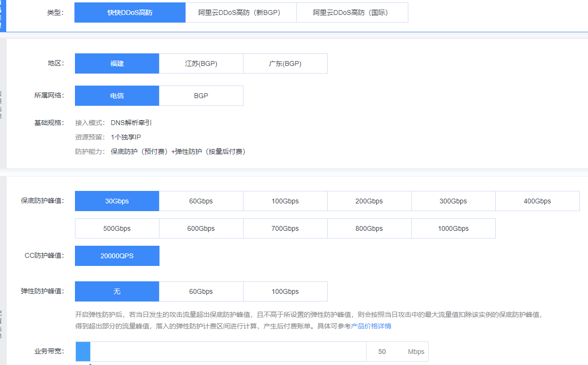Click the '类型：' label
The height and width of the screenshot is (365, 588).
(55, 13)
